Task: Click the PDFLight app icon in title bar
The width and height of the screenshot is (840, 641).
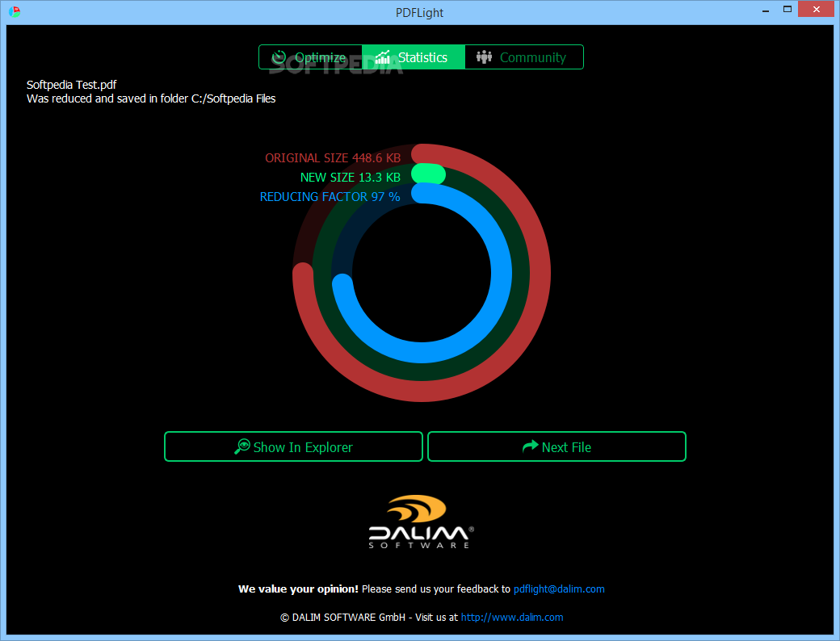Action: [15, 11]
